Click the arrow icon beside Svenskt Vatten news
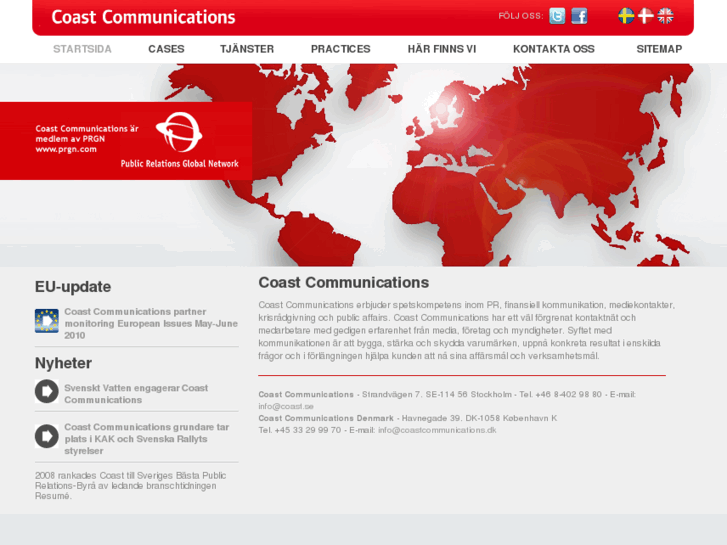This screenshot has height=545, width=727. pos(47,391)
